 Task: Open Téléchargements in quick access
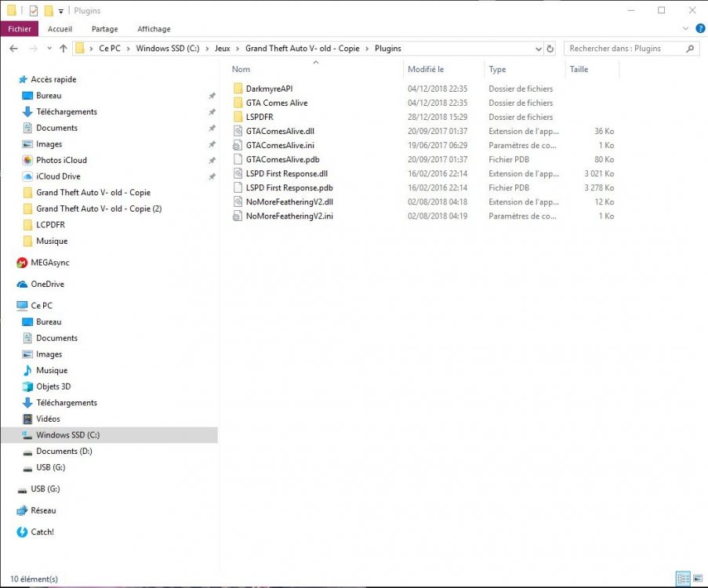pyautogui.click(x=67, y=111)
